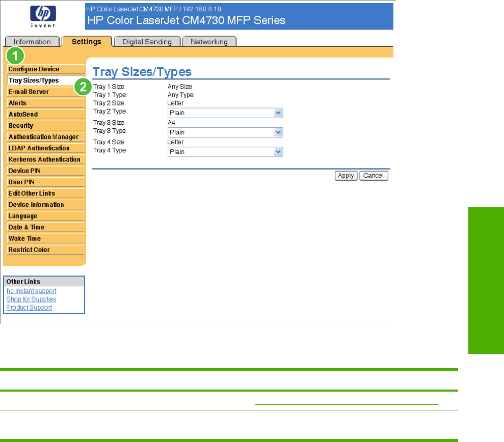Click 'HP Color LaserJet CM4730 MFP Series' title

pos(187,20)
